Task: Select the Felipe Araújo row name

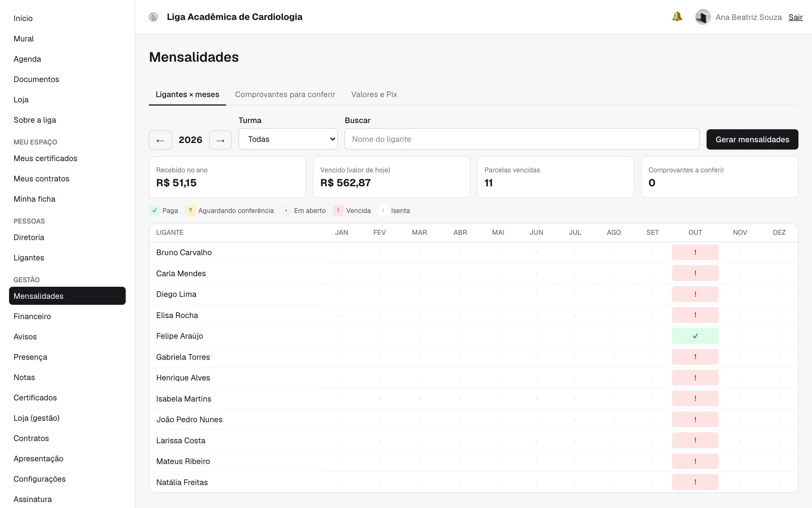Action: 180,336
